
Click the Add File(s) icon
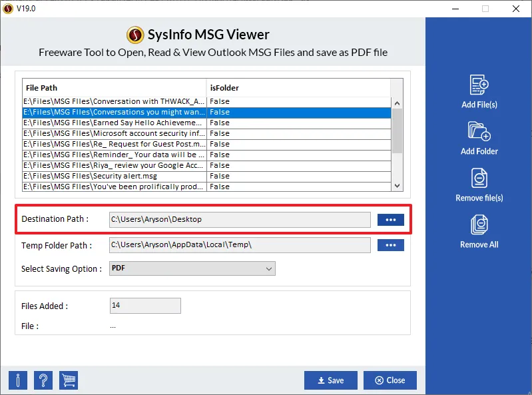(x=479, y=86)
